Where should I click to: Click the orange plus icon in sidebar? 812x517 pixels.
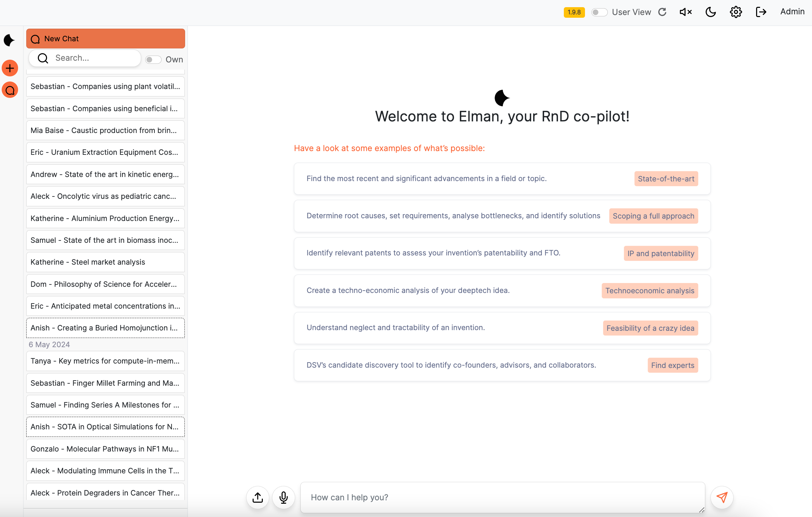10,68
